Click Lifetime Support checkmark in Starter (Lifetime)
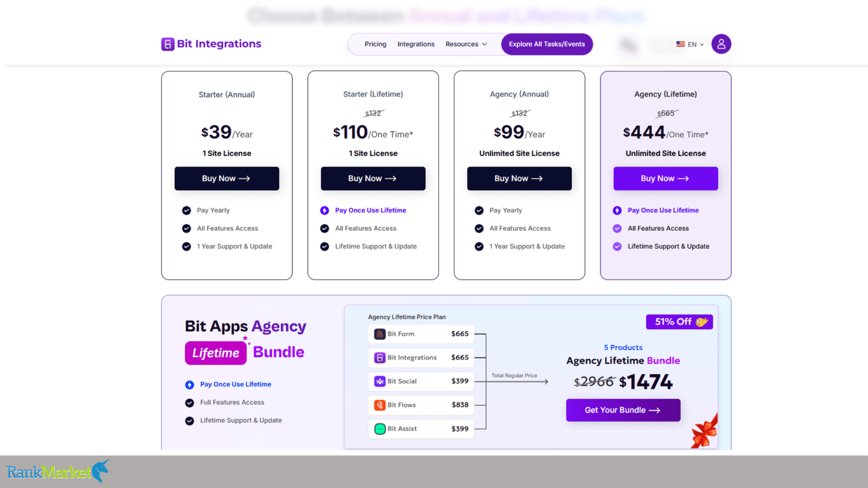Screen dimensions: 868x488 tap(325, 247)
